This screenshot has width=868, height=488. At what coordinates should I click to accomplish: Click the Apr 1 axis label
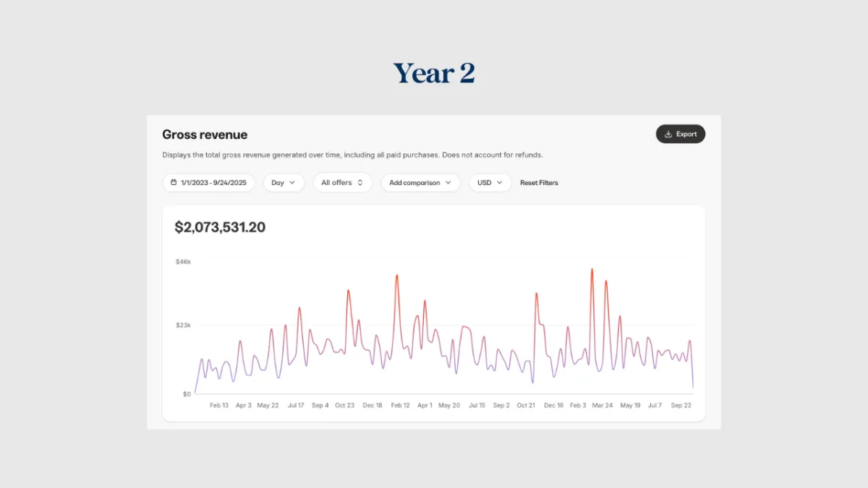pos(425,406)
